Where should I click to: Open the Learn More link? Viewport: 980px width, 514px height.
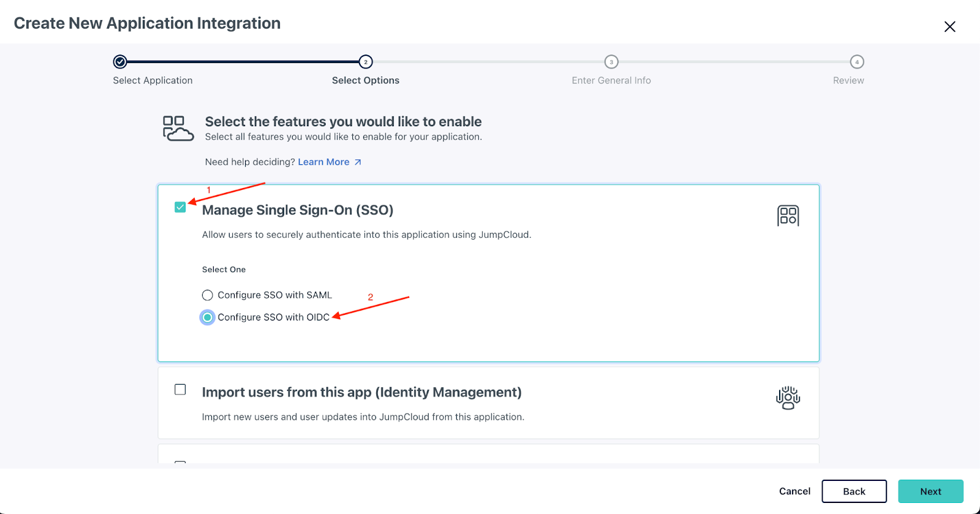323,162
